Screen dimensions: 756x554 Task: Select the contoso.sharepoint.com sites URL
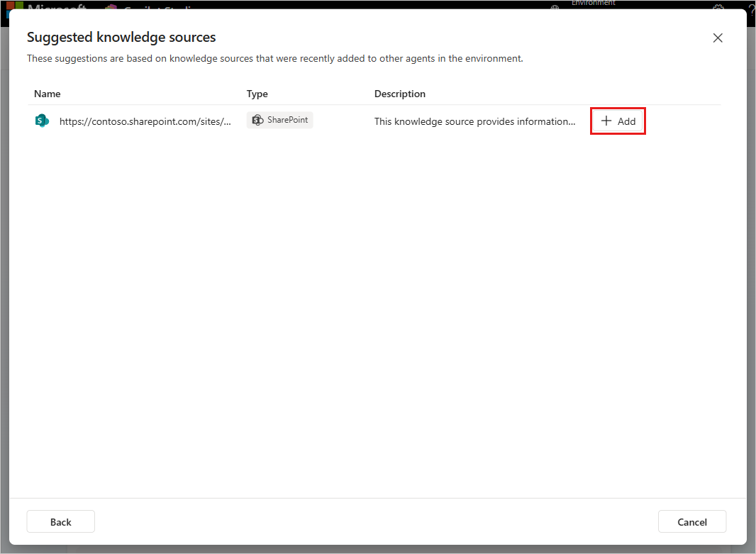145,121
